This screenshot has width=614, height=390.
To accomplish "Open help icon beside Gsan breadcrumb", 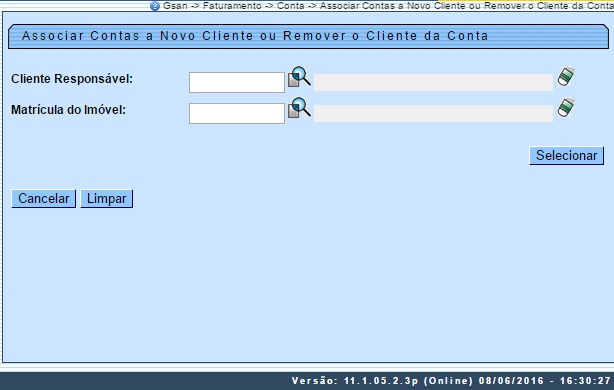I will [155, 6].
